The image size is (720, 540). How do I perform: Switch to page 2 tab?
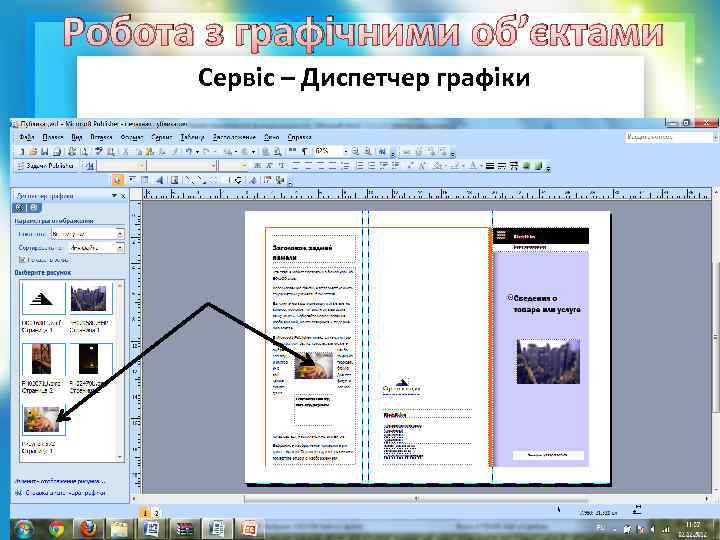point(157,513)
